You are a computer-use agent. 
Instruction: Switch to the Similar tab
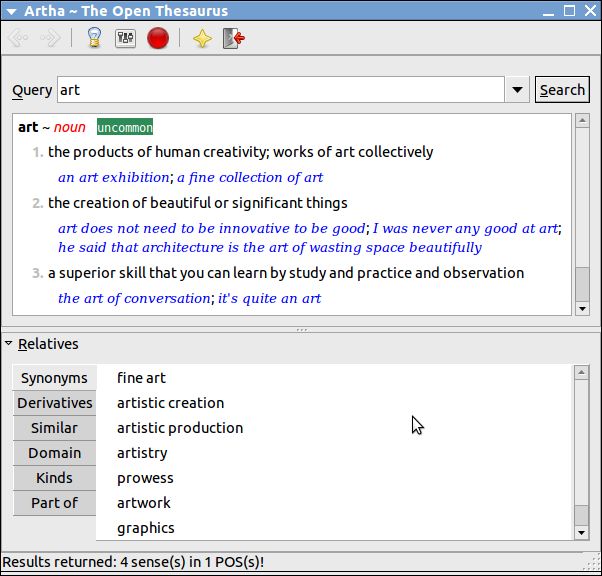[55, 428]
